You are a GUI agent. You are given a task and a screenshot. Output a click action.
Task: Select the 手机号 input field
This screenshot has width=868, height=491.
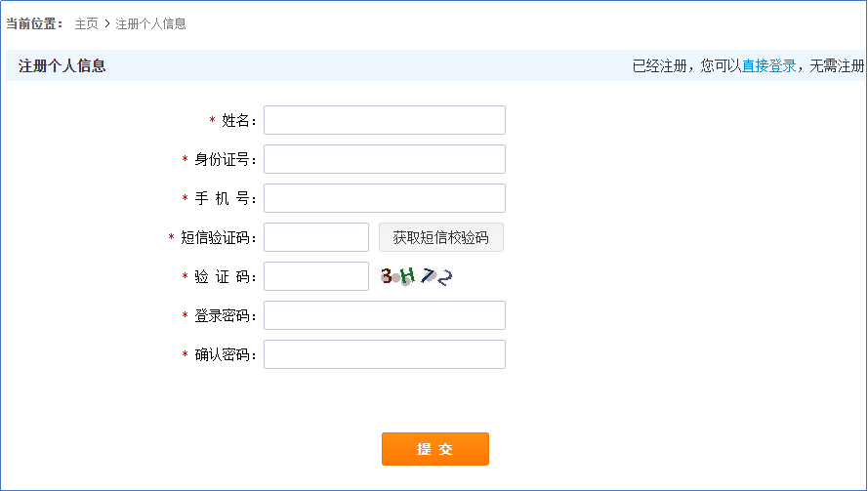[x=384, y=198]
